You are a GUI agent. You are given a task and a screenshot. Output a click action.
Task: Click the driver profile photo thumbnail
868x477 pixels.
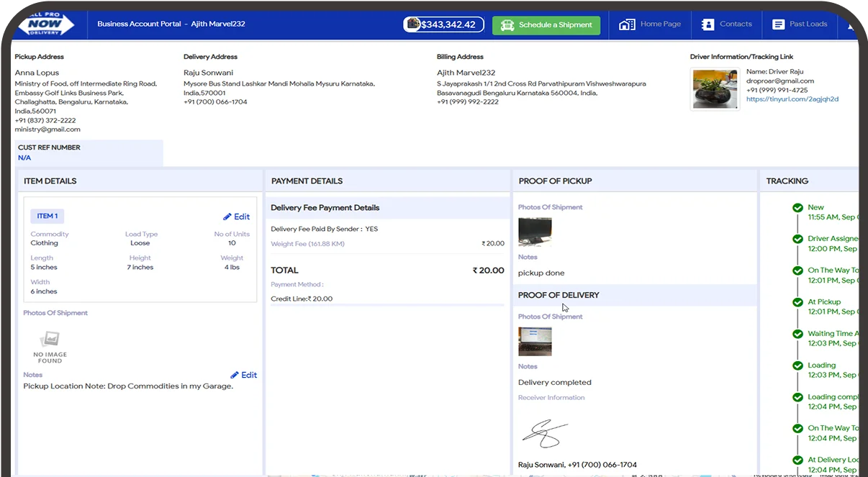pyautogui.click(x=715, y=89)
